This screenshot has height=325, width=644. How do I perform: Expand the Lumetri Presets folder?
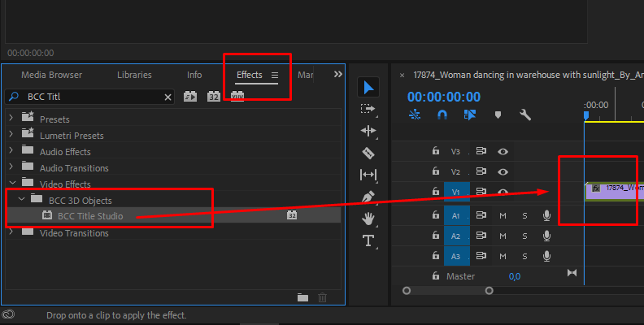(x=11, y=135)
